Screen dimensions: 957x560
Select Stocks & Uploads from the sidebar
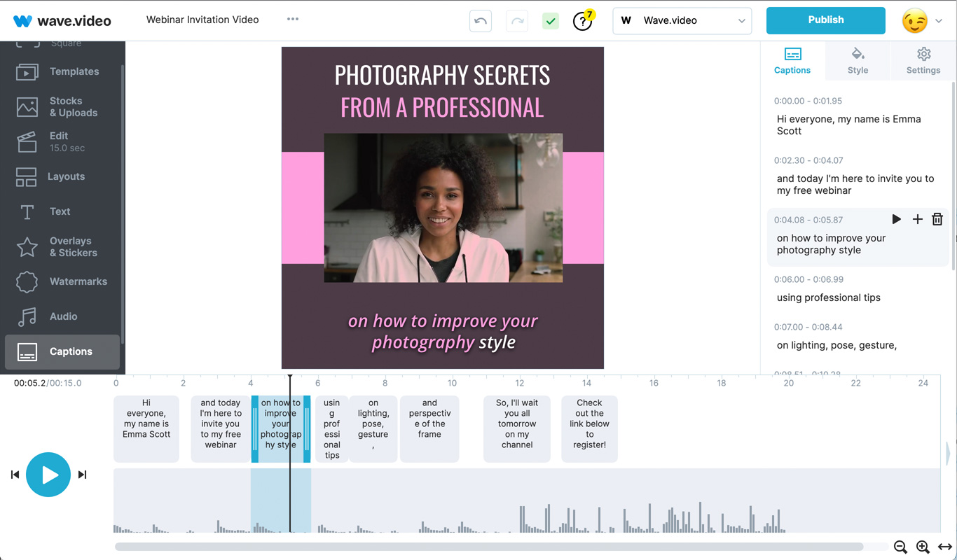(72, 106)
